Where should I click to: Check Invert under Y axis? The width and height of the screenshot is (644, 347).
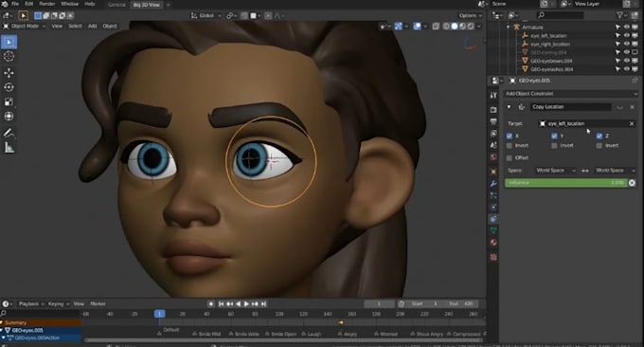coord(554,146)
